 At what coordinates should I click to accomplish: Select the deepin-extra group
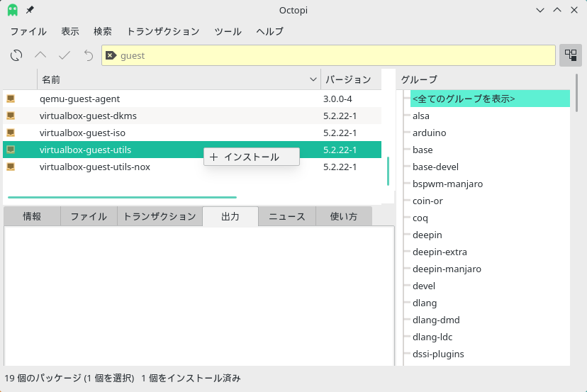tap(440, 252)
